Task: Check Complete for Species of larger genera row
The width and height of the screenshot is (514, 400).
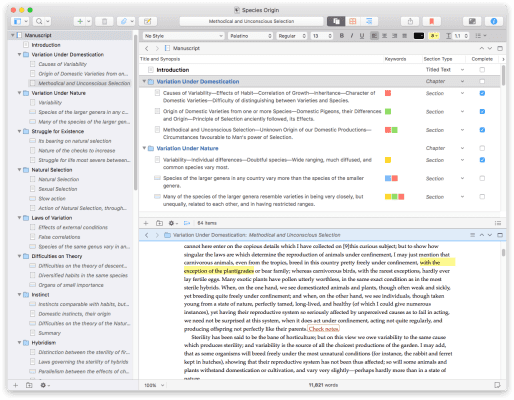Action: point(482,178)
